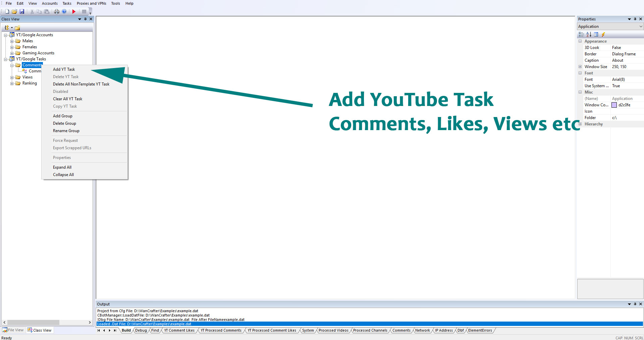Expand the Ranking folder
Screen dimensions: 644x340
pos(12,83)
